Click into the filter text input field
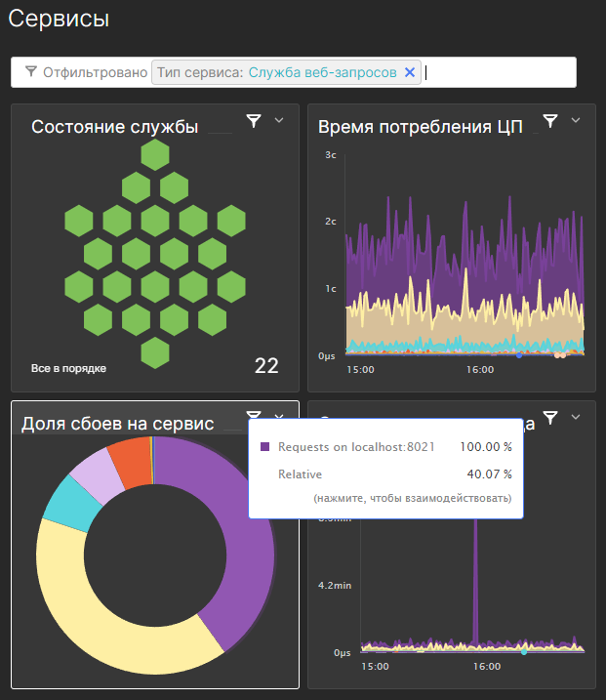Screen dimensions: 606x700 (x=498, y=72)
